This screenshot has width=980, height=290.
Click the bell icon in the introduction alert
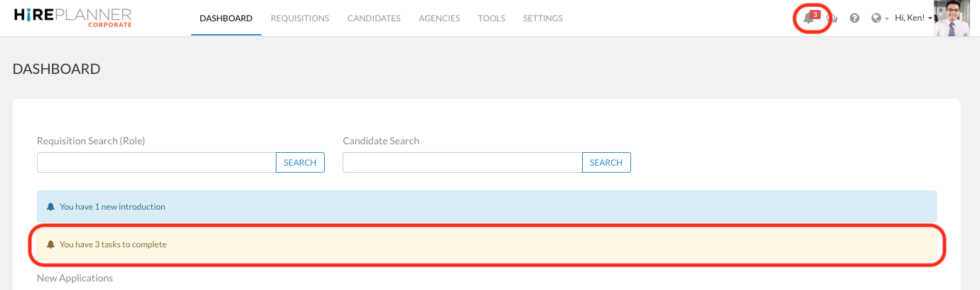tap(50, 207)
